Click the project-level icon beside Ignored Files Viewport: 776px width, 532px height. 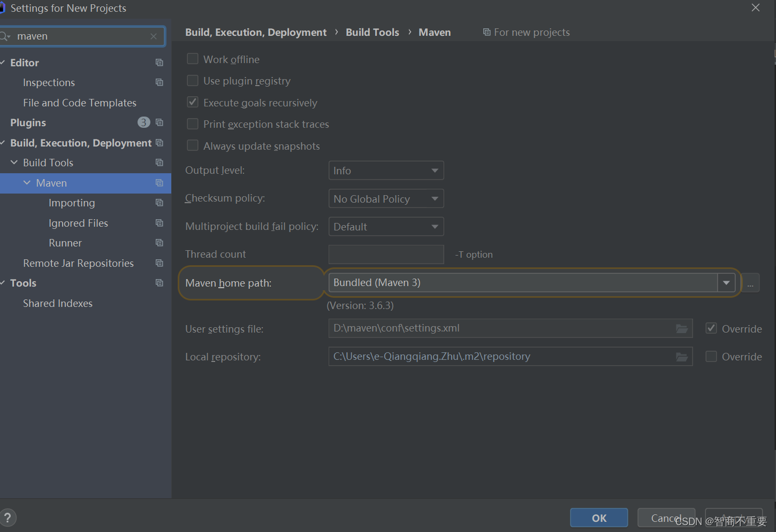click(159, 223)
